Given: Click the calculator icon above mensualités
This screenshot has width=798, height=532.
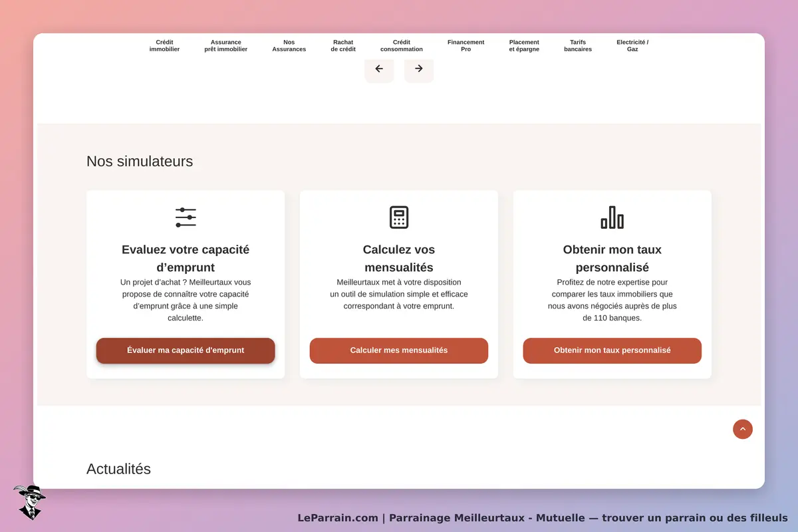Looking at the screenshot, I should pyautogui.click(x=399, y=217).
